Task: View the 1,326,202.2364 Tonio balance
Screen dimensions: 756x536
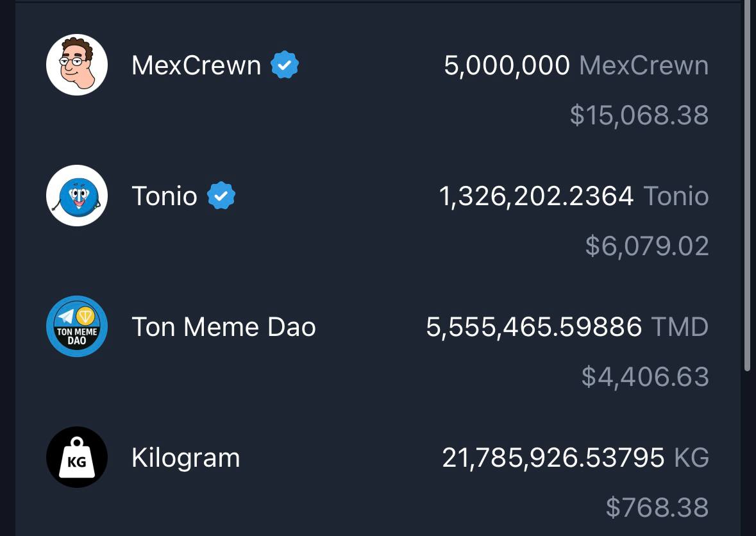Action: point(574,196)
